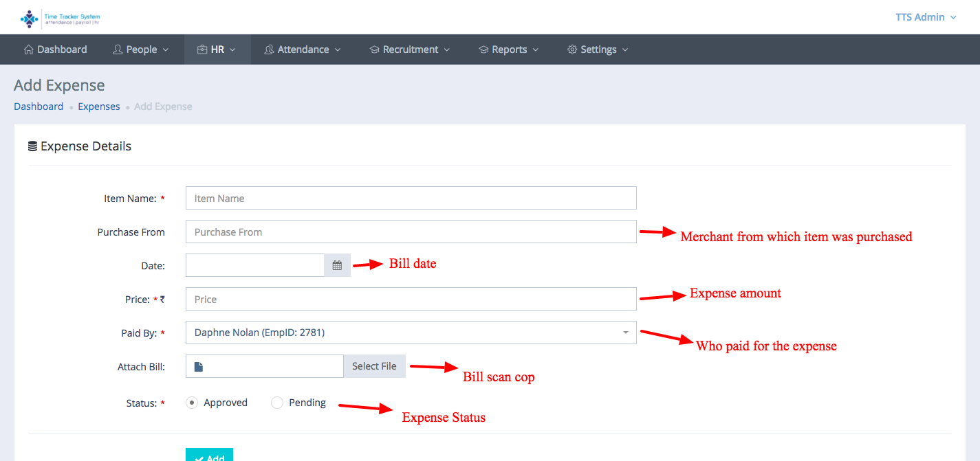This screenshot has width=980, height=461.
Task: Select the Pending status radio button
Action: [277, 403]
